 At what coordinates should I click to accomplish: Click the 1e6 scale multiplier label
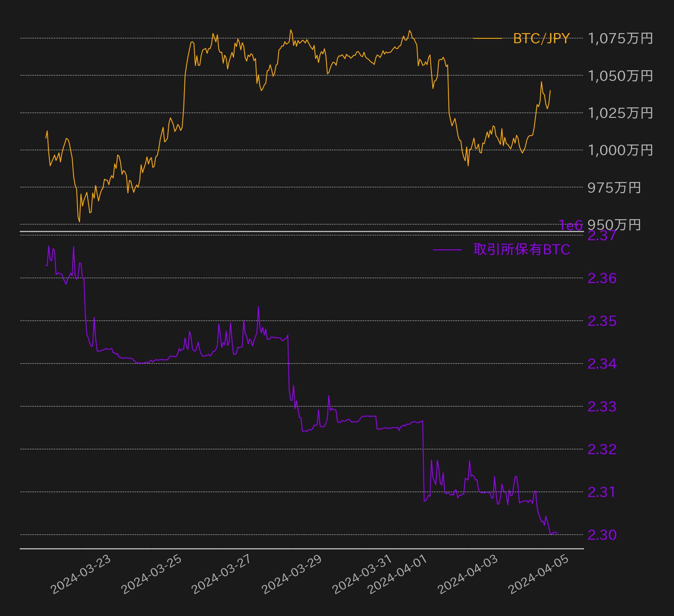pyautogui.click(x=571, y=225)
